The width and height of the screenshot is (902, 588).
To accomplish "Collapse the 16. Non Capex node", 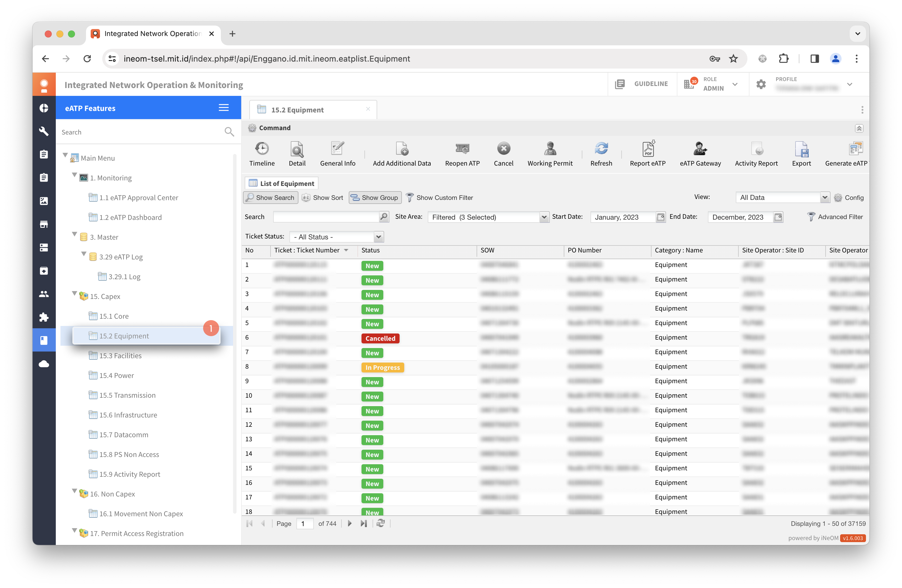I will pyautogui.click(x=75, y=491).
